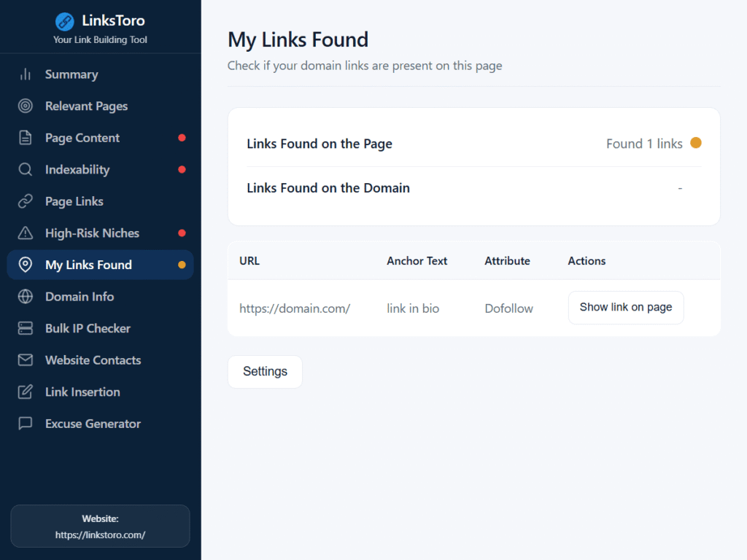Screen dimensions: 747x560
Task: Go to Relevant Pages
Action: [101, 106]
